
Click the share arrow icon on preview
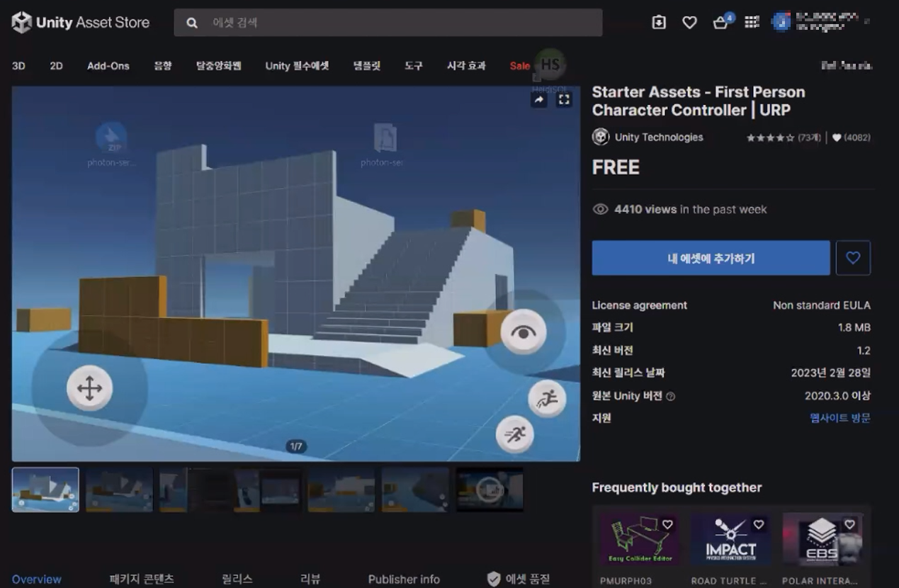(539, 100)
